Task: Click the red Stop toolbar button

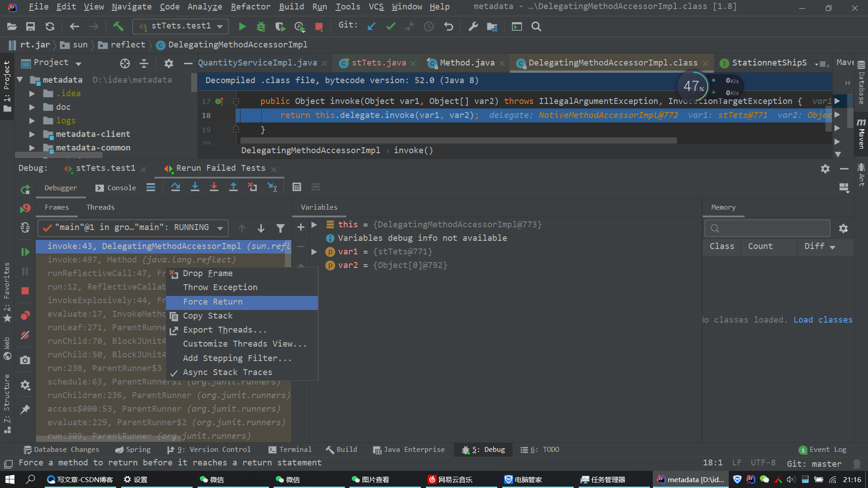Action: 319,27
